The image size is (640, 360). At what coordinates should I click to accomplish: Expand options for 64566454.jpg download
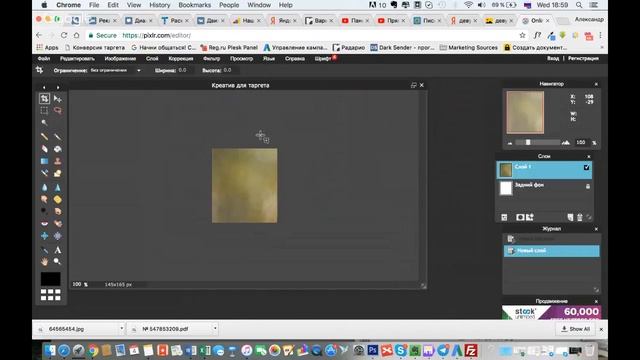122,329
